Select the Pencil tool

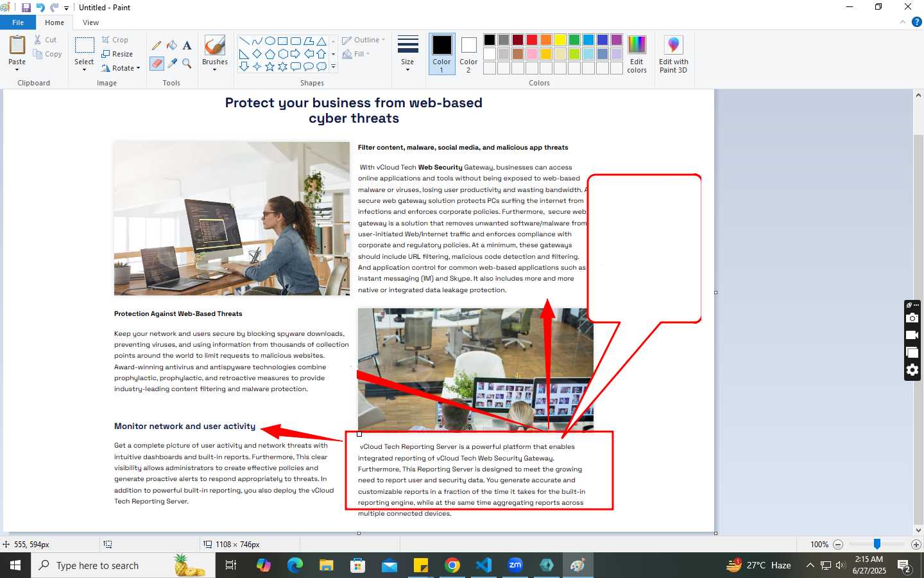(x=157, y=46)
